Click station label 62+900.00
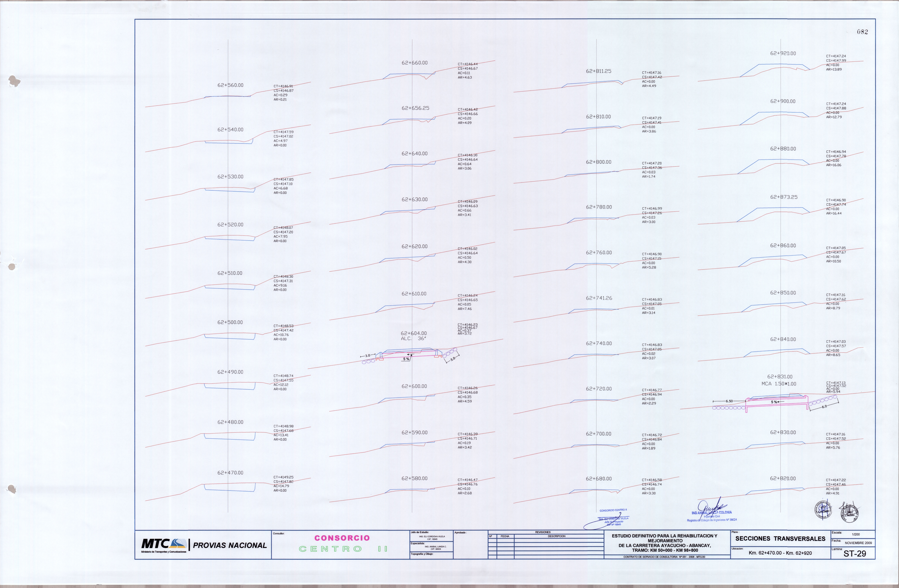 (783, 102)
